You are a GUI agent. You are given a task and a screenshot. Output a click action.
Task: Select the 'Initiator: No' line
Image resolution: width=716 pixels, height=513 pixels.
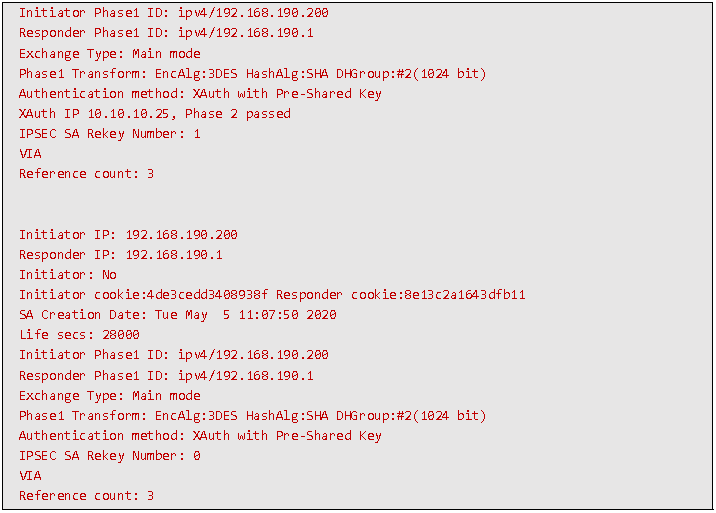click(68, 275)
